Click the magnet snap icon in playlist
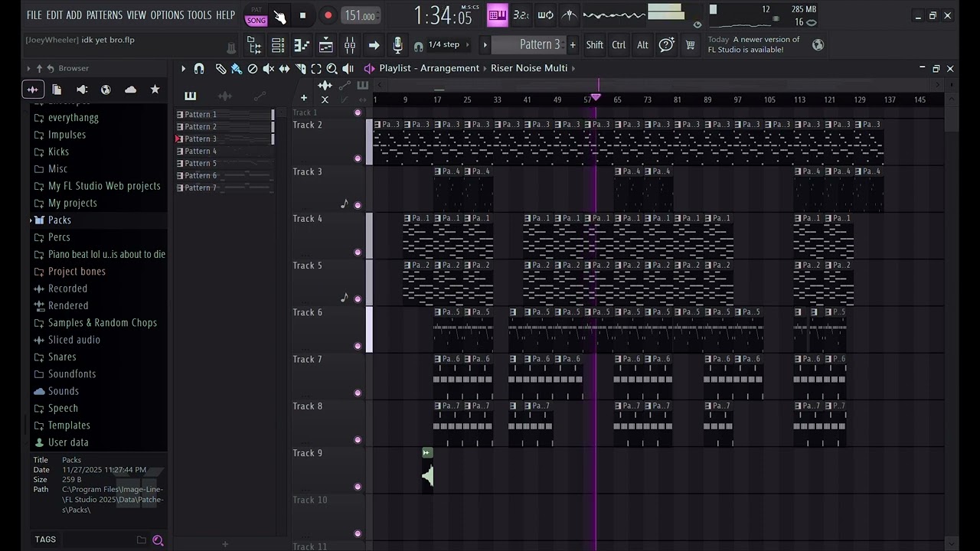Image resolution: width=980 pixels, height=551 pixels. 199,69
